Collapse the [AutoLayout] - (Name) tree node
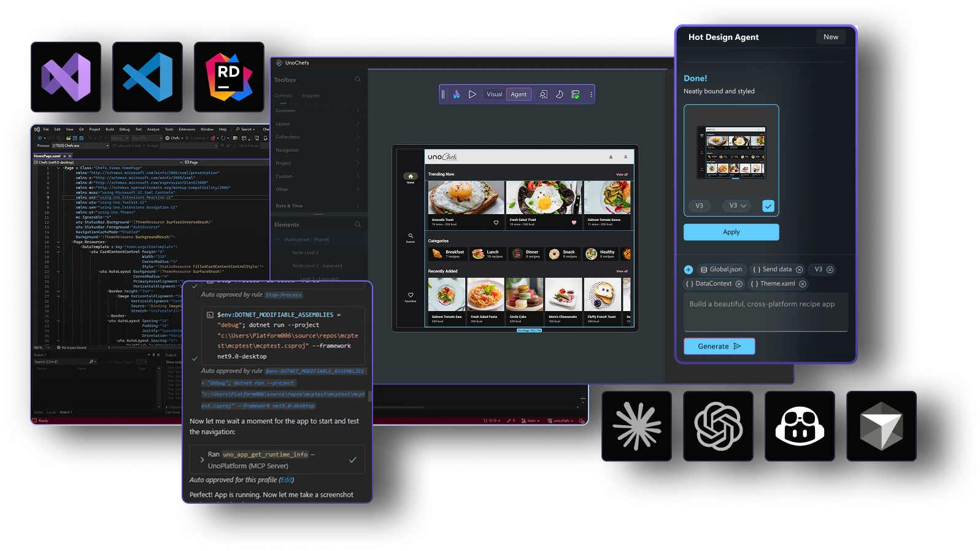 point(277,239)
